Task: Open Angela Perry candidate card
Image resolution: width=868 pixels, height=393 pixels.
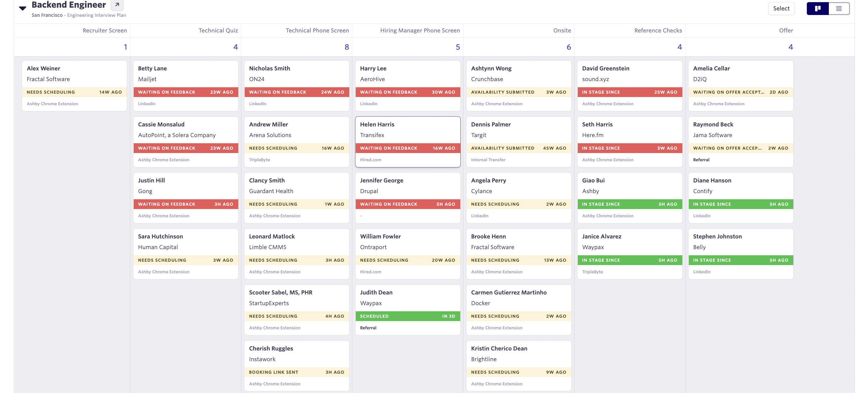Action: pyautogui.click(x=519, y=198)
